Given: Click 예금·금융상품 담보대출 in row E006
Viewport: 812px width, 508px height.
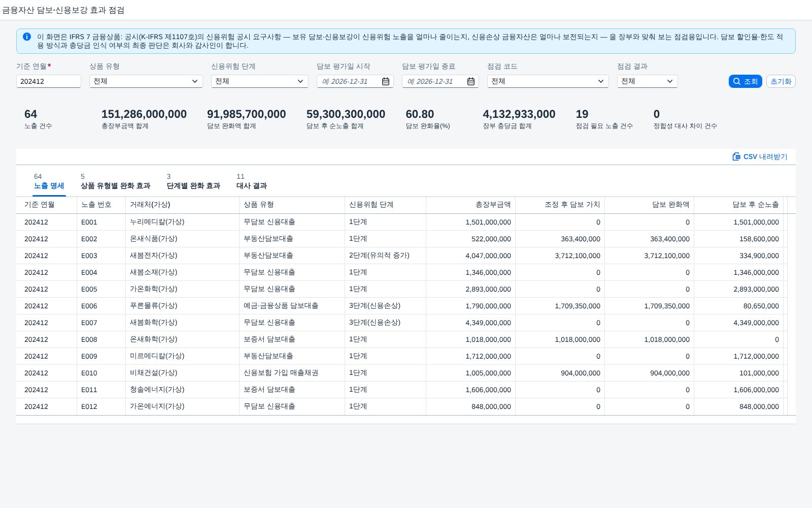Looking at the screenshot, I should (292, 306).
